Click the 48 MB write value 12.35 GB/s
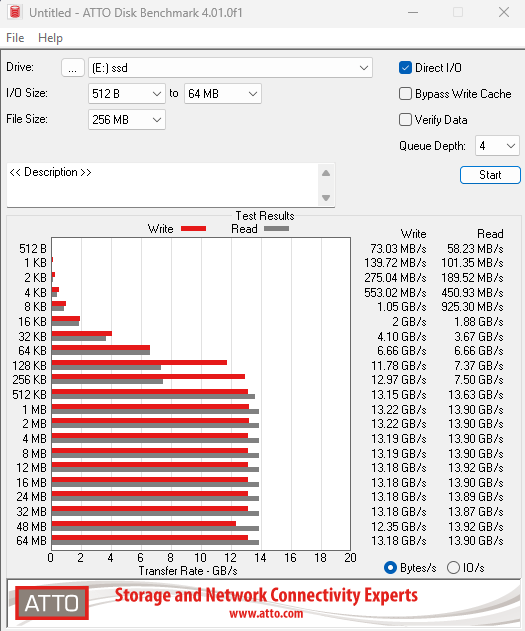This screenshot has height=631, width=525. pyautogui.click(x=399, y=527)
